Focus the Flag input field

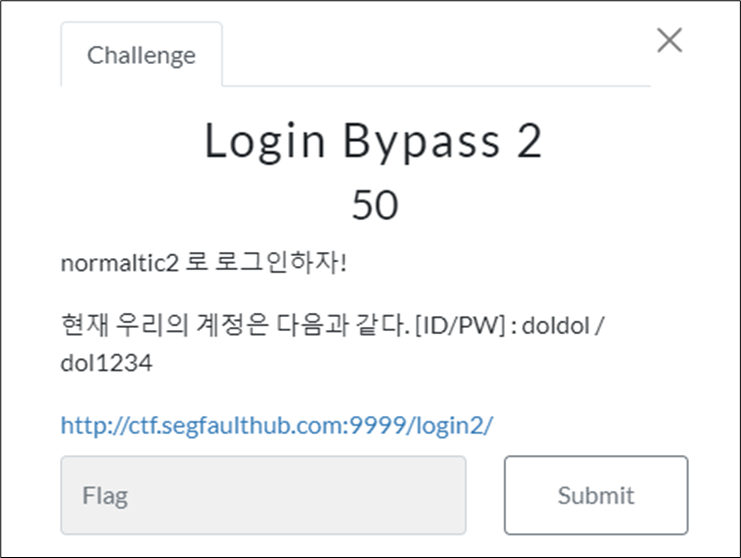point(263,495)
